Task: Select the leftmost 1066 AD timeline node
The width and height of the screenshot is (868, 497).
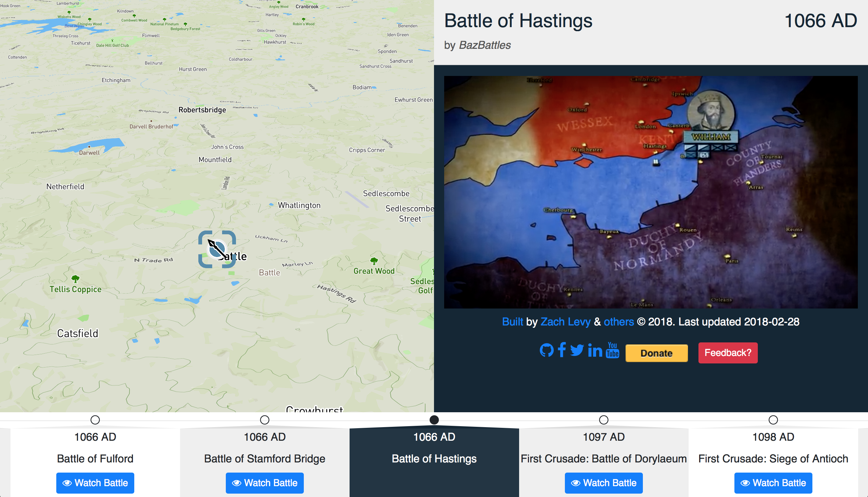Action: pyautogui.click(x=95, y=420)
